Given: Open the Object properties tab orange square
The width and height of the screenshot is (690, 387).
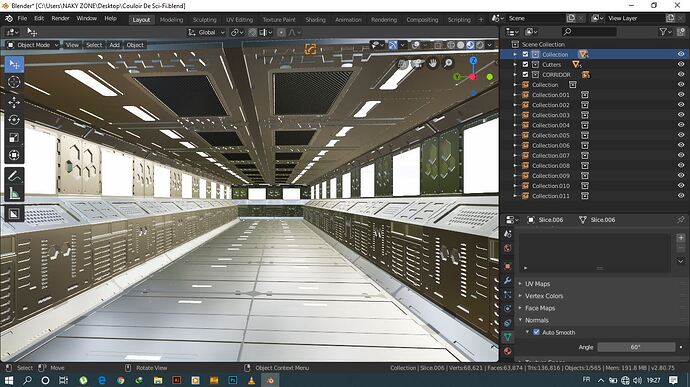Looking at the screenshot, I should pyautogui.click(x=507, y=266).
